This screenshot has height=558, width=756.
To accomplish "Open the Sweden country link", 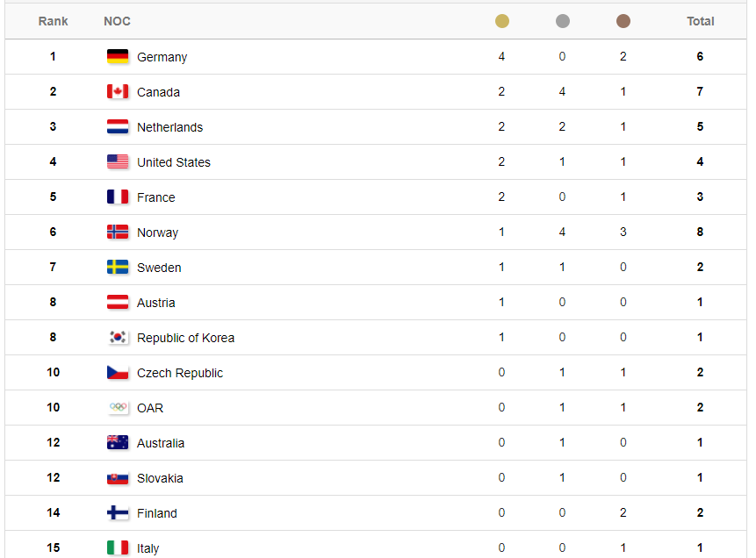I will coord(159,268).
